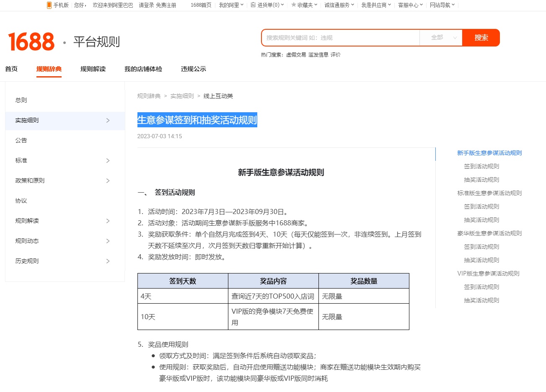
Task: Open the 全部 search category dropdown
Action: point(441,38)
